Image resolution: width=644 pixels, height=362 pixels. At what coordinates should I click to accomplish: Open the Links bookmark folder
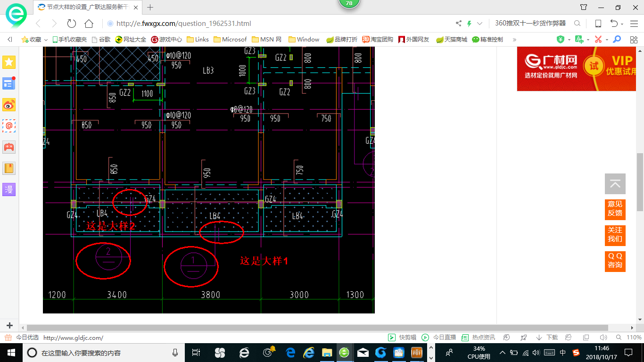tap(198, 40)
